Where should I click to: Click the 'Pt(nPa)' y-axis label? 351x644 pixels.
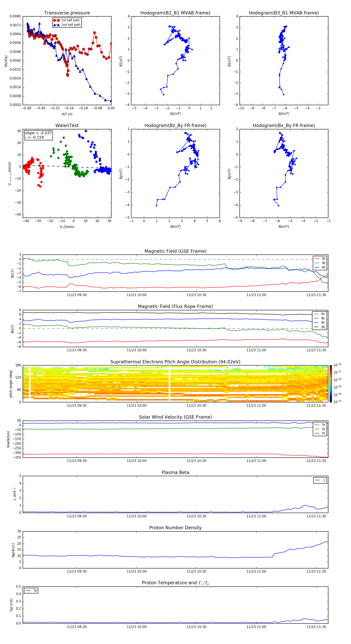coord(6,61)
